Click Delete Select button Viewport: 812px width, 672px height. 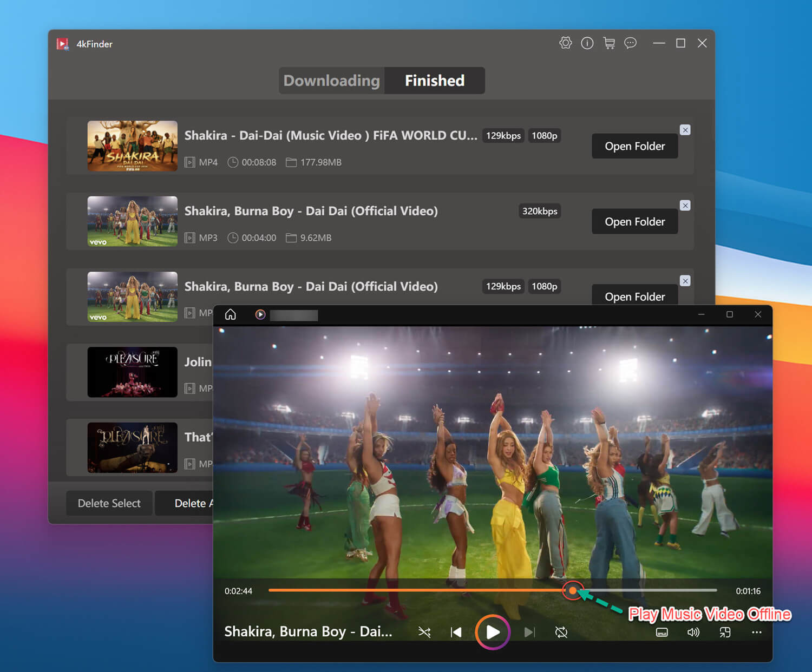click(x=109, y=503)
